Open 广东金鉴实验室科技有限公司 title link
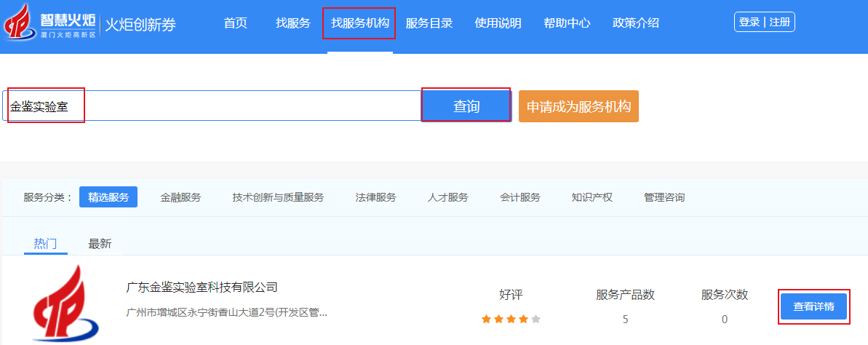 202,287
